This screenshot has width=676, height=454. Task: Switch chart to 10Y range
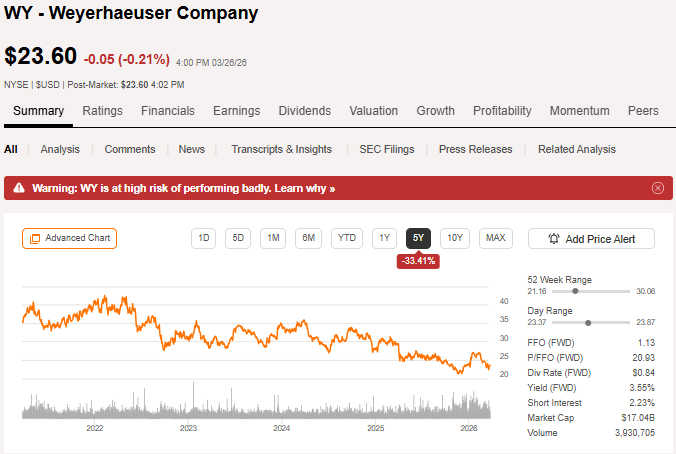click(x=454, y=238)
